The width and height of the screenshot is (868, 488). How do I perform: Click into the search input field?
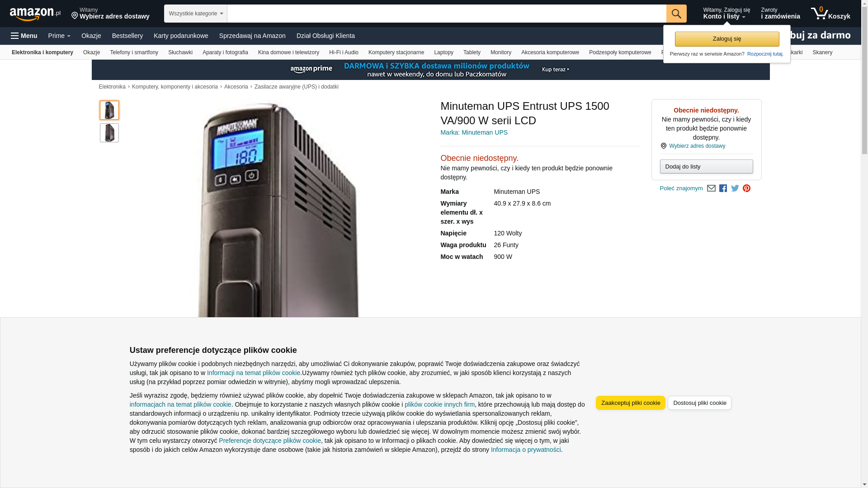[447, 14]
